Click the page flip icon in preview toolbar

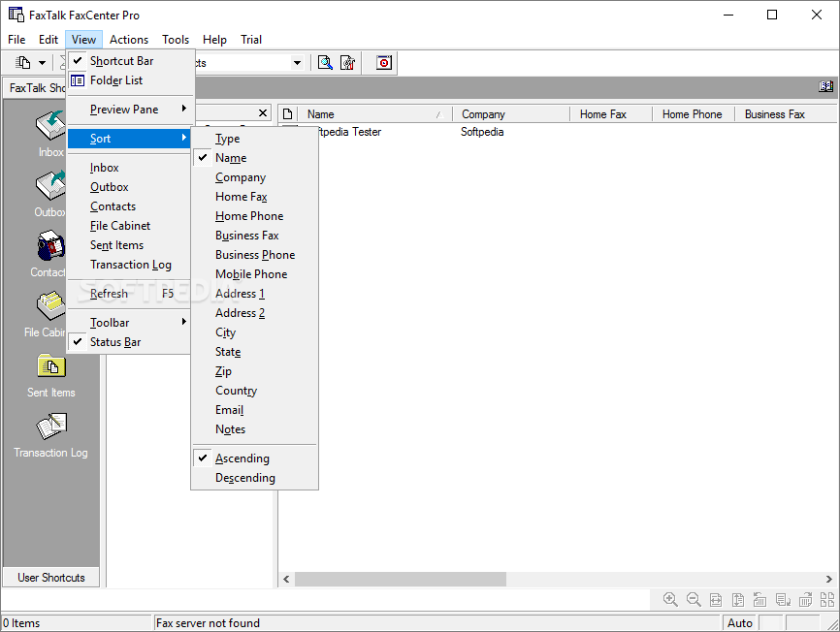[783, 600]
